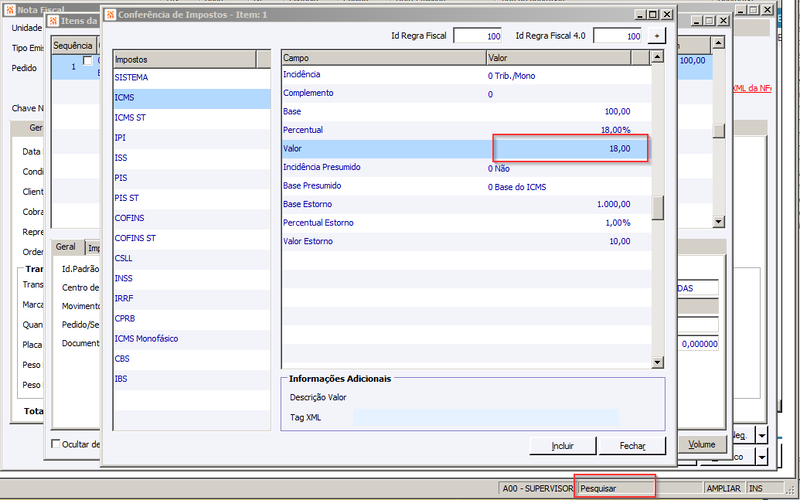Select IRRF in the Impostos list
Viewport: 800px width, 500px height.
pos(192,298)
